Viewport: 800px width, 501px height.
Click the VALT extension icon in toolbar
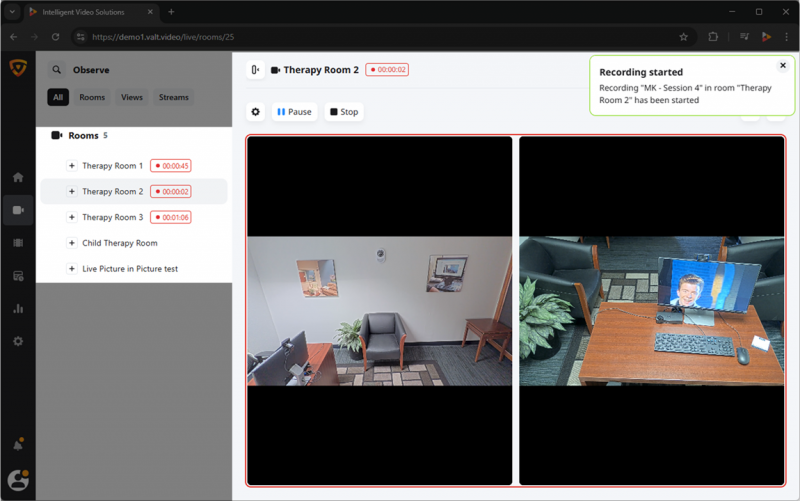pos(766,37)
